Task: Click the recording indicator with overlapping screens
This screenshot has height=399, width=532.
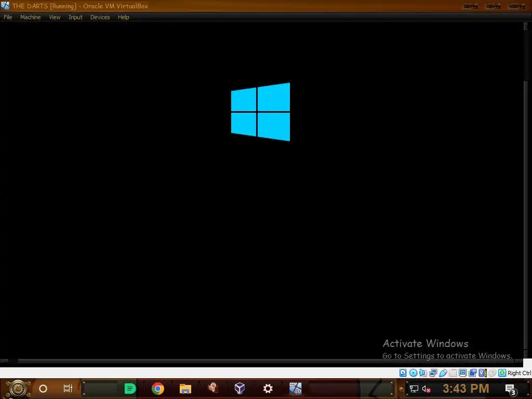Action: (x=472, y=373)
